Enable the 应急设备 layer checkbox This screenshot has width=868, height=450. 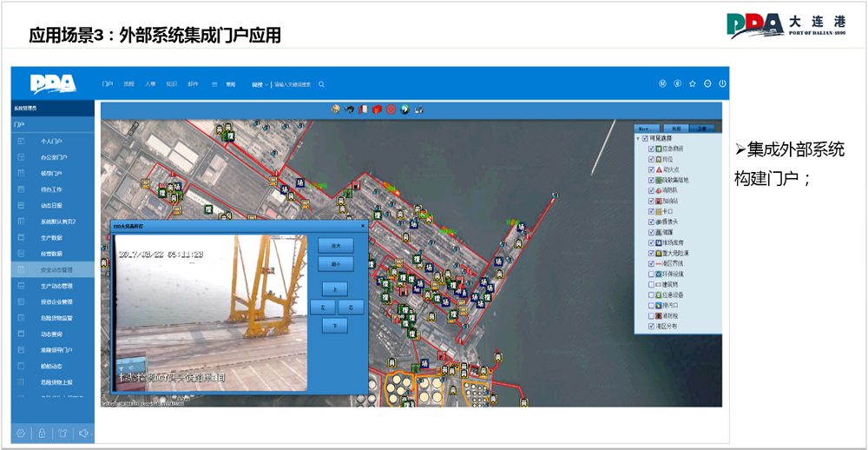click(652, 294)
